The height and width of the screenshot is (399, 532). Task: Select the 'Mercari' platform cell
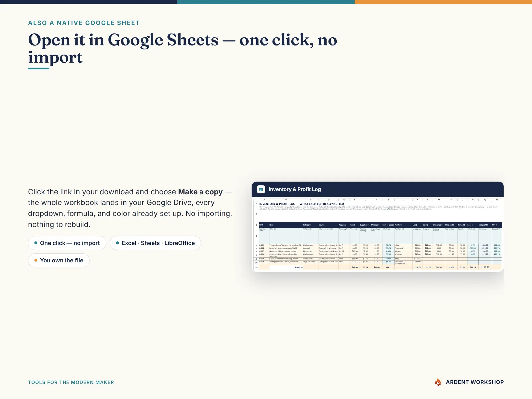[x=403, y=251]
